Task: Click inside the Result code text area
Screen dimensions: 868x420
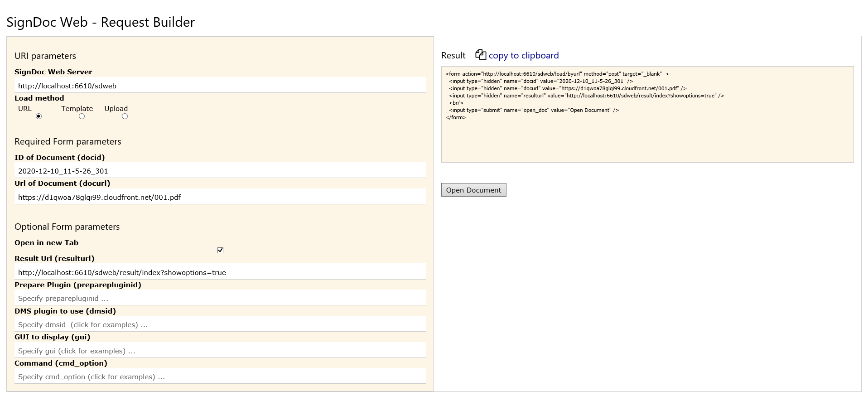Action: pos(647,136)
